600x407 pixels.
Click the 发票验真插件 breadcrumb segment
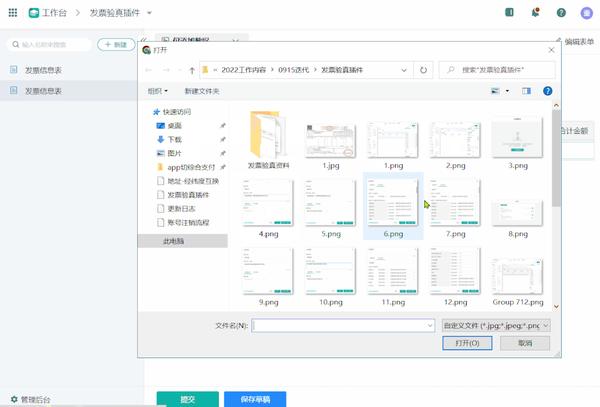click(342, 70)
